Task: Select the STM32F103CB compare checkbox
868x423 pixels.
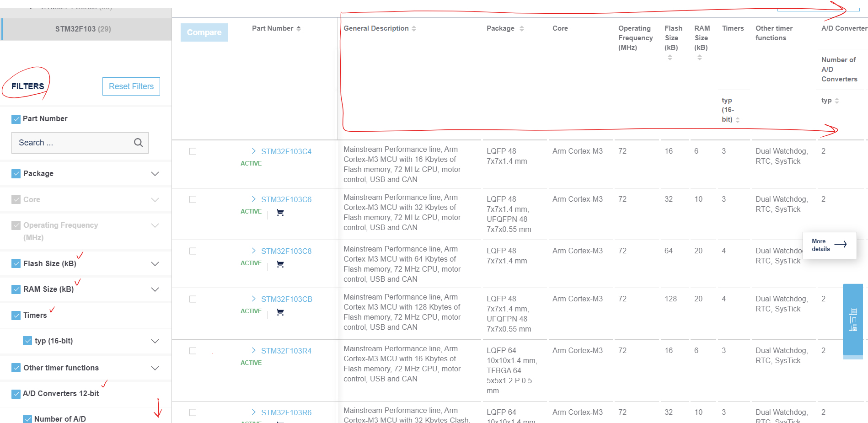Action: (193, 299)
